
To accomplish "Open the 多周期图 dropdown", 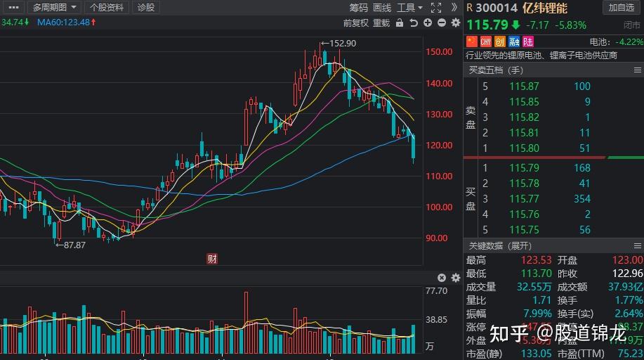I will 54,7.
